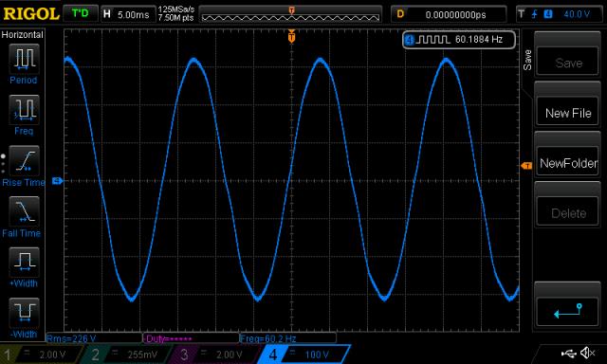Click the return arrow back icon
Screen dimensions: 607x364
(x=567, y=311)
